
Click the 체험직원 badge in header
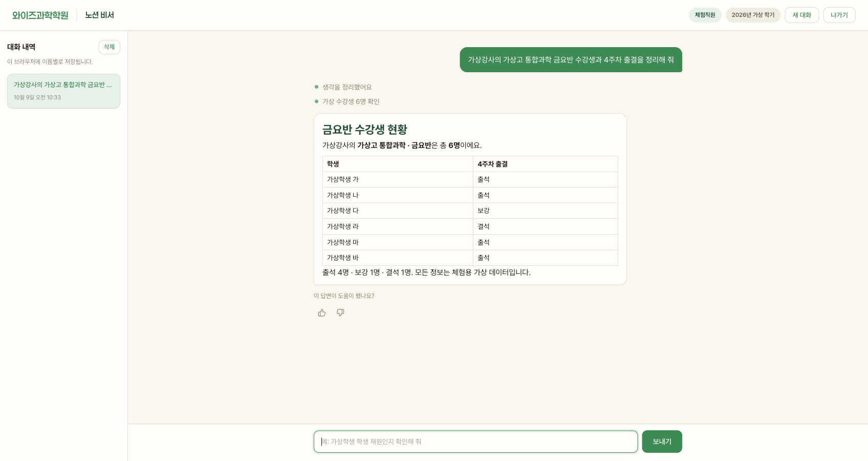point(705,15)
